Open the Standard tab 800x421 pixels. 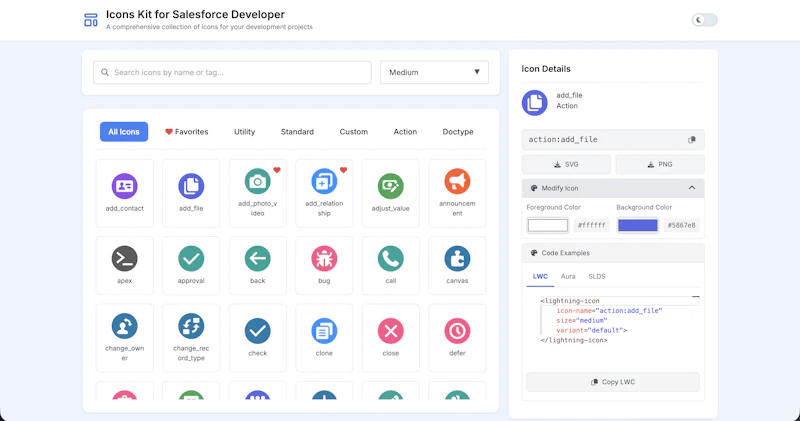[297, 132]
